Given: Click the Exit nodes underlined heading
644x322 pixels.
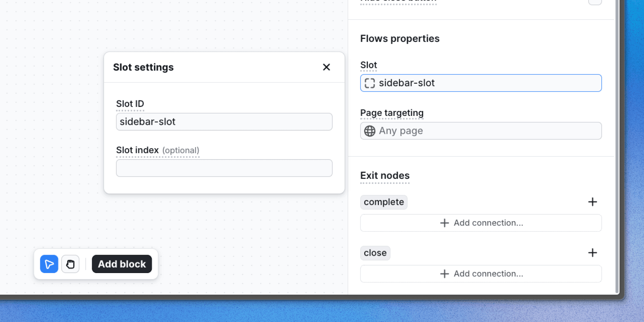Looking at the screenshot, I should (x=385, y=176).
